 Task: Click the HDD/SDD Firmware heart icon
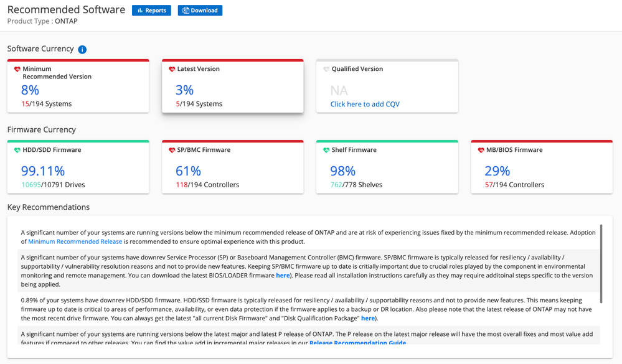pyautogui.click(x=17, y=151)
